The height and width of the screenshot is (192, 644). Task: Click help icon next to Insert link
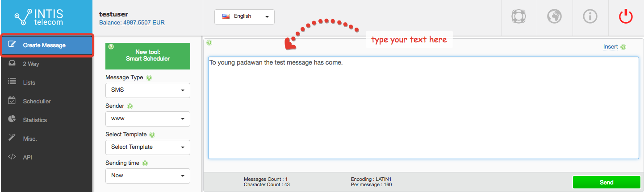(x=623, y=47)
